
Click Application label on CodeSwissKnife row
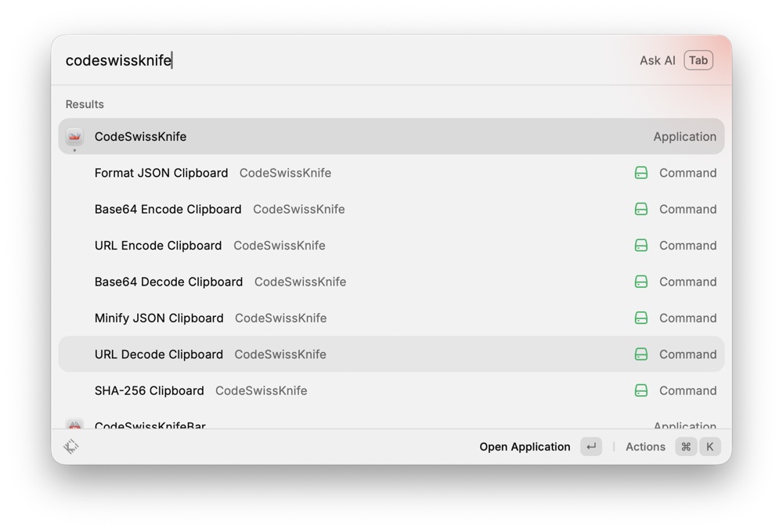tap(684, 137)
